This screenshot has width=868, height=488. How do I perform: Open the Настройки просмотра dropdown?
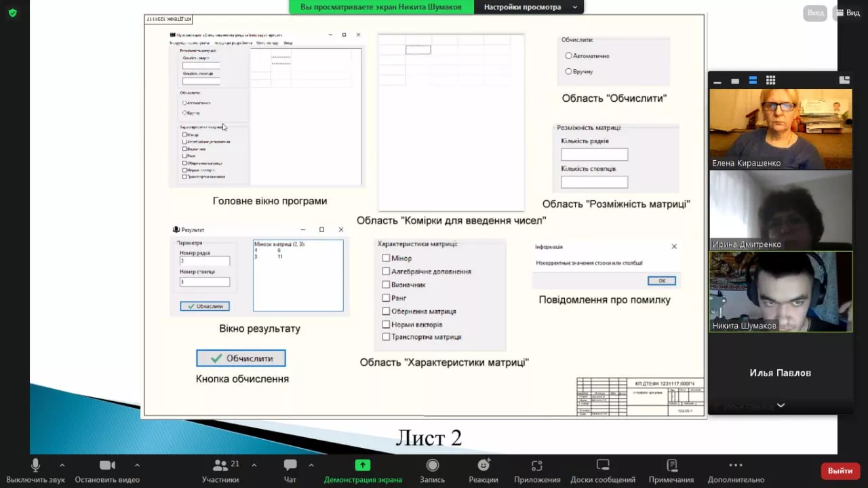pos(530,7)
